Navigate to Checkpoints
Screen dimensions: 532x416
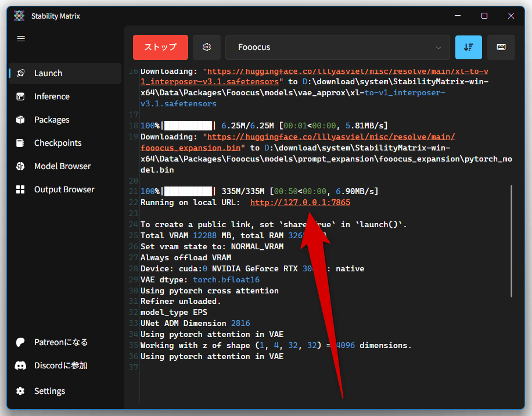click(65, 143)
